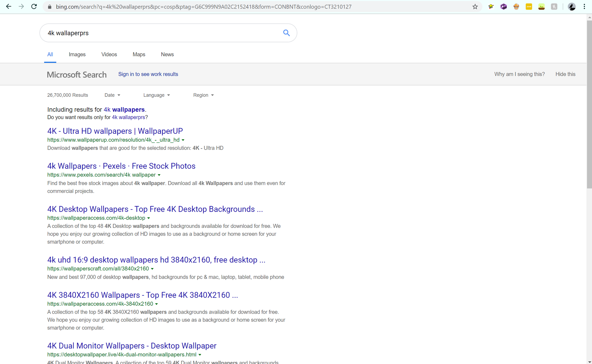Switch to Maps tab

pyautogui.click(x=139, y=54)
